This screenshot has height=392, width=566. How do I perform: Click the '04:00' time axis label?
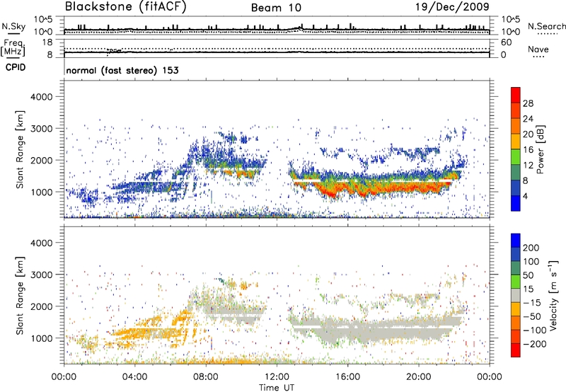[135, 377]
